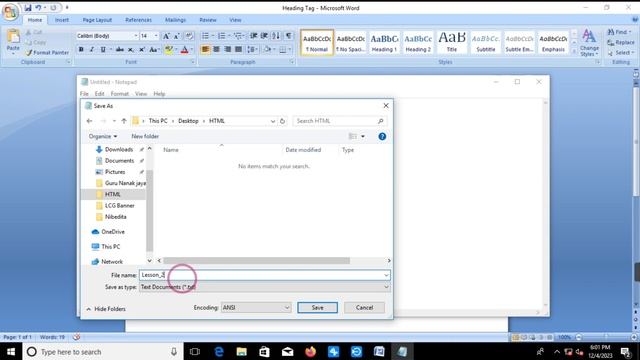Open File Explorer from the taskbar
The image size is (640, 360).
point(242,351)
